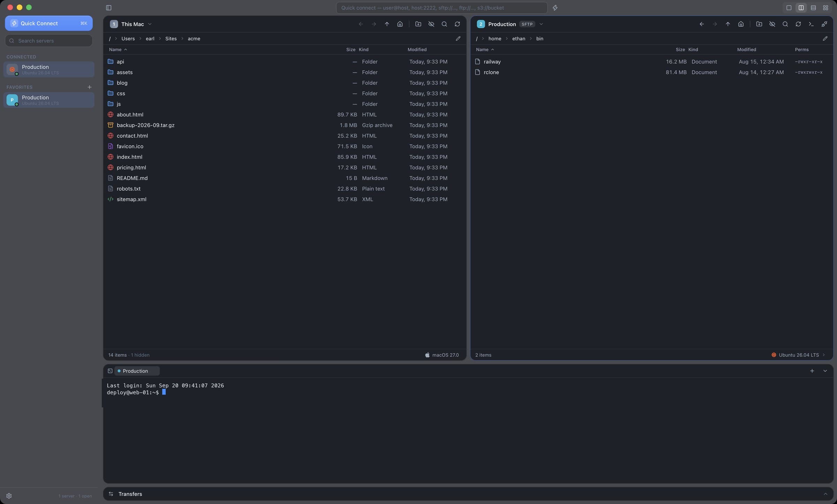Select the Production terminal tab
Screen dimensions: 837x504
(137, 371)
